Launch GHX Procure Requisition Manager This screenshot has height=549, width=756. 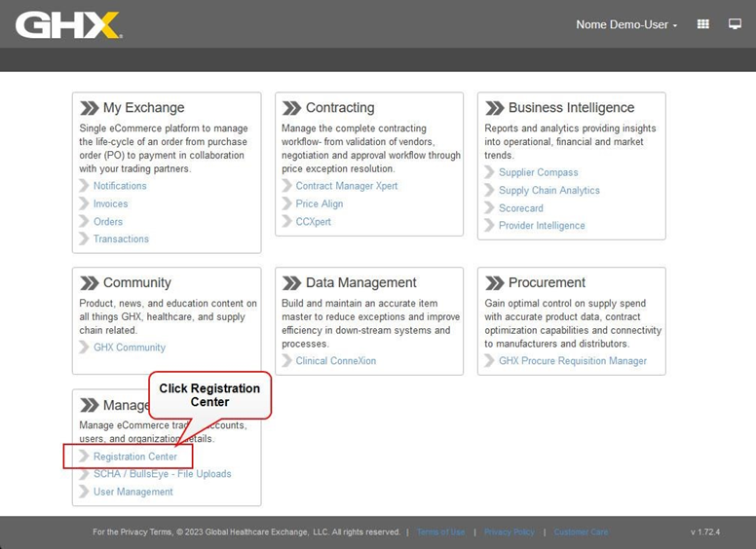(x=572, y=361)
